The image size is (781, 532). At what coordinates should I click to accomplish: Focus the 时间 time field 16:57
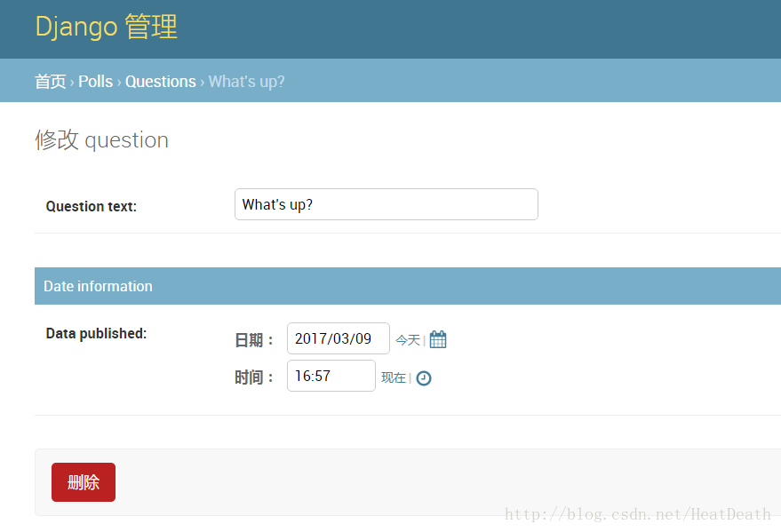click(x=331, y=376)
